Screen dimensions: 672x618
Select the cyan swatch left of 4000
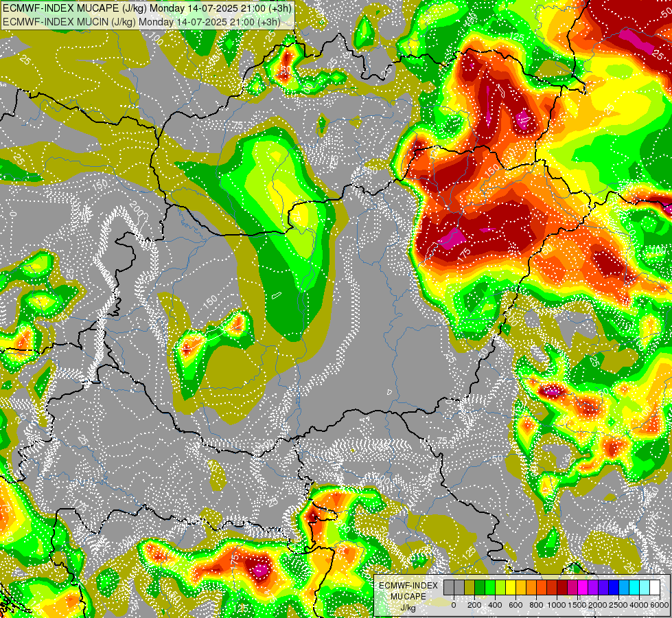[635, 588]
